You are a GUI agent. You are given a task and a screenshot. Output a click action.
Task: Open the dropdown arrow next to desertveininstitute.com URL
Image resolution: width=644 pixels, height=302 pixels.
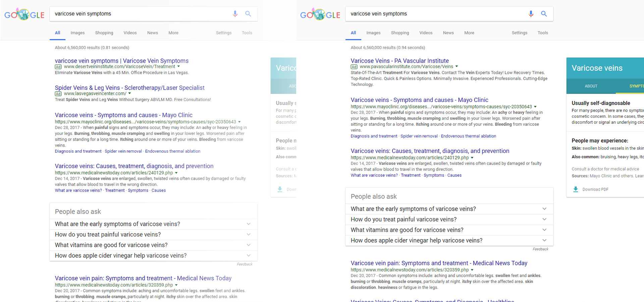point(179,67)
